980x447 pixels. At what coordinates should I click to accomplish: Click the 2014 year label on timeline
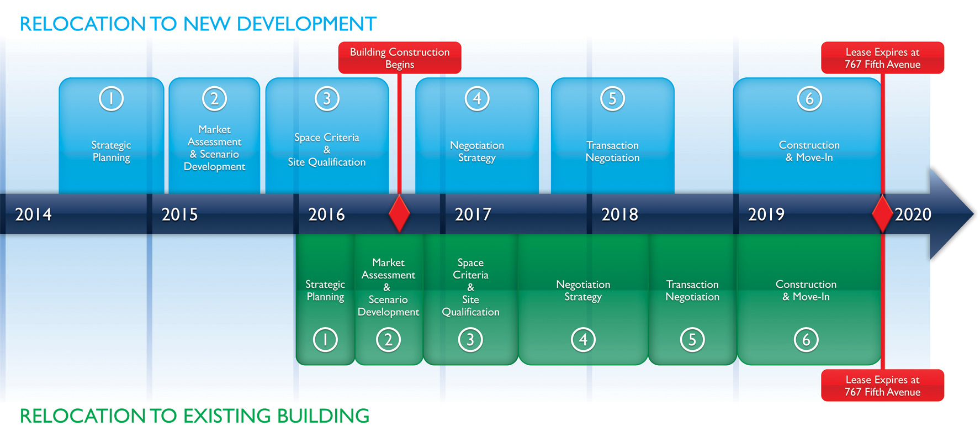pyautogui.click(x=33, y=214)
